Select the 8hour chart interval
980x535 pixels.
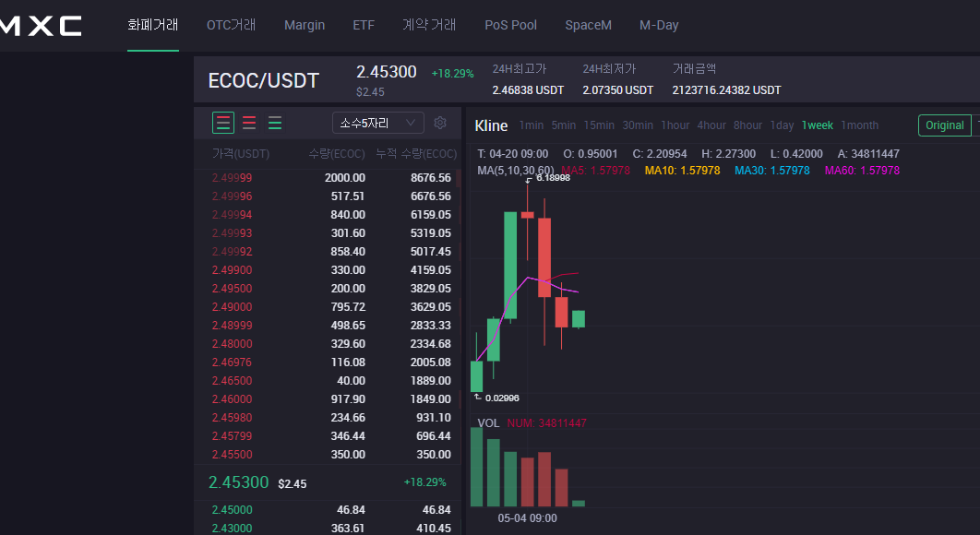(x=747, y=125)
